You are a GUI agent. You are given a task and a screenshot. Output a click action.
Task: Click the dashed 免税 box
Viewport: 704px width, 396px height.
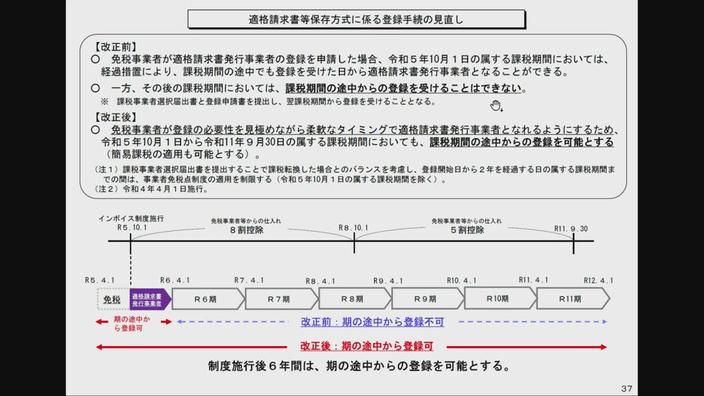click(x=113, y=299)
